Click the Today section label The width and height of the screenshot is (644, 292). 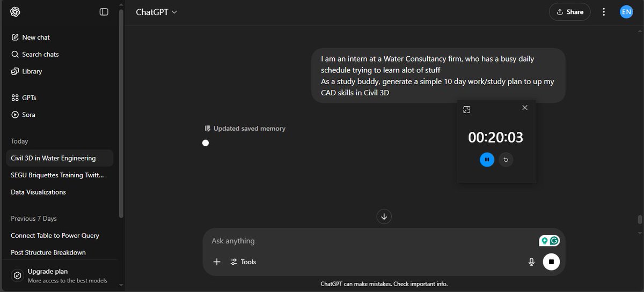point(19,141)
